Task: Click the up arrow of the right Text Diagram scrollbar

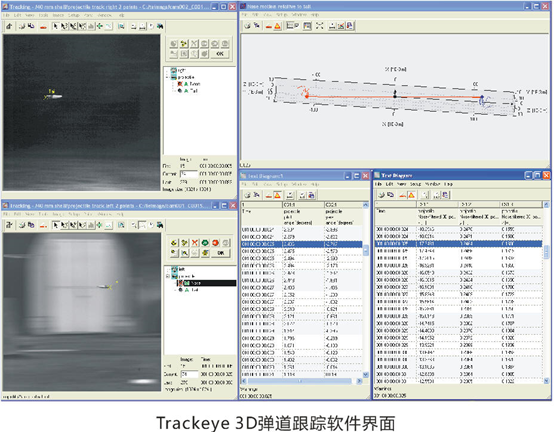Action: tap(546, 205)
